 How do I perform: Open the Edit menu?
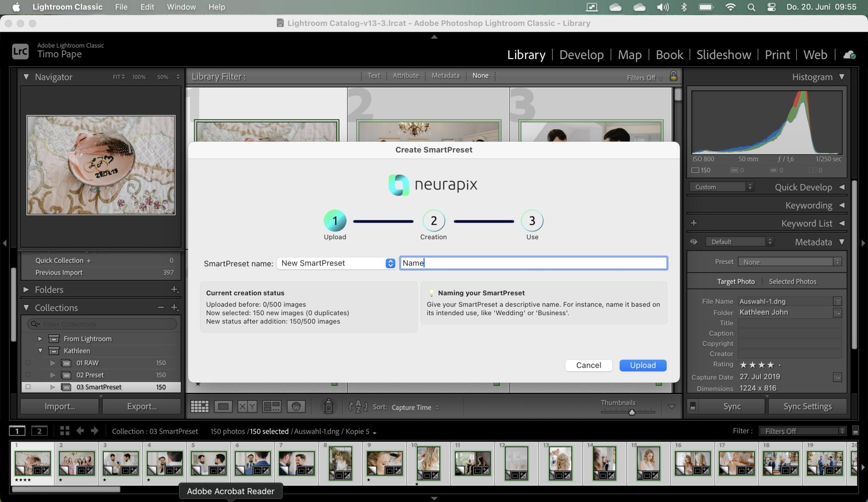(x=147, y=7)
